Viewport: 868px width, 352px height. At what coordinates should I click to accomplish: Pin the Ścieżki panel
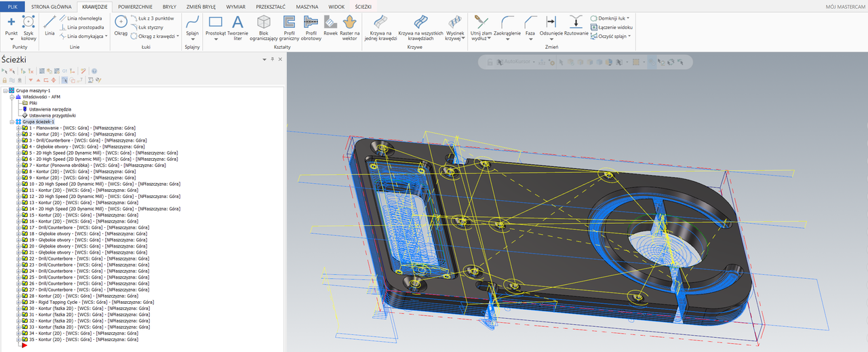[x=272, y=60]
